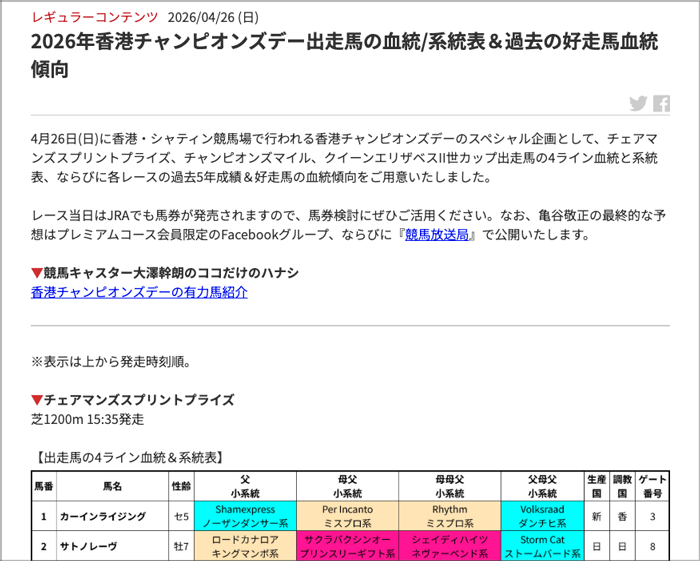Click the date 2026/04/26 (日)
This screenshot has width=700, height=561.
213,17
